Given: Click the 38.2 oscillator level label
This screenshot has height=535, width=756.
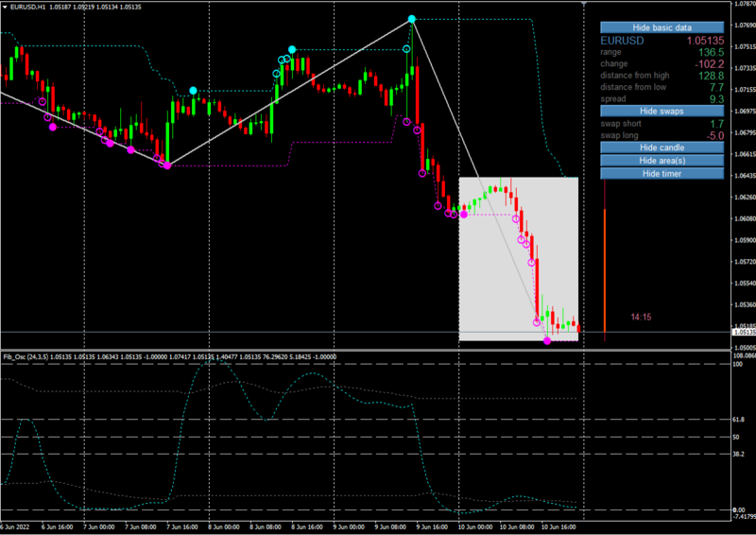Looking at the screenshot, I should [738, 454].
